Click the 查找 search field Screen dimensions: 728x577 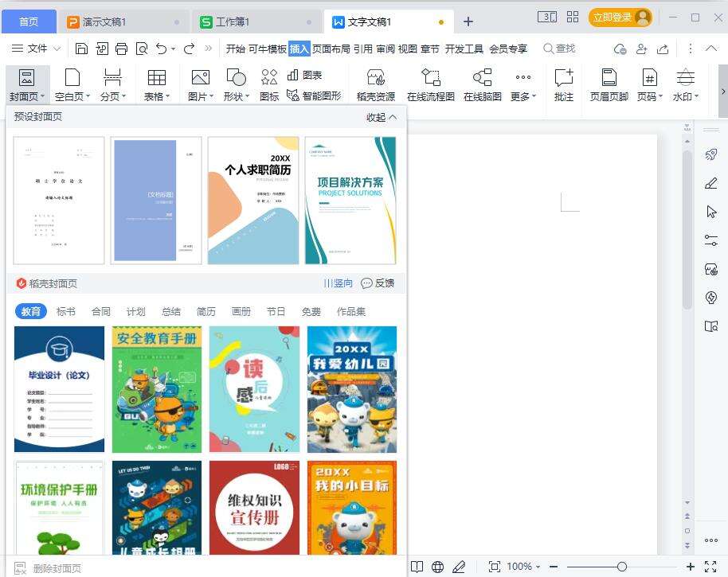click(559, 49)
